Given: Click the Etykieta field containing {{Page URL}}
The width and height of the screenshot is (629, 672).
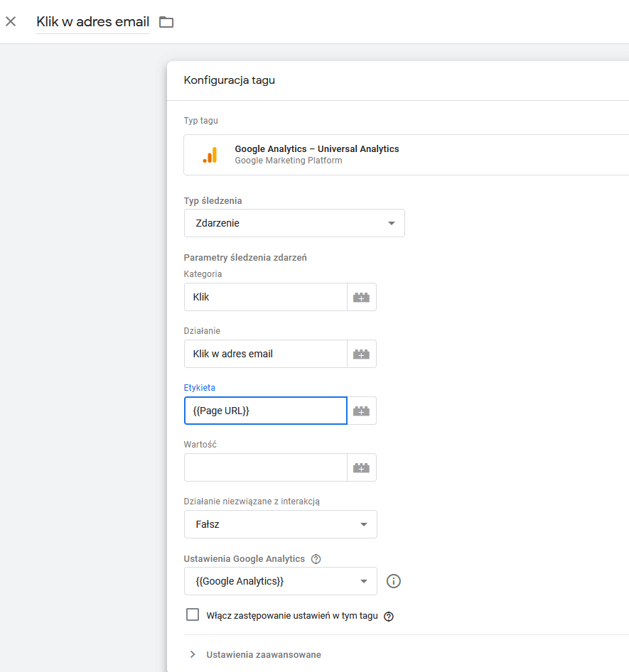Looking at the screenshot, I should (265, 411).
